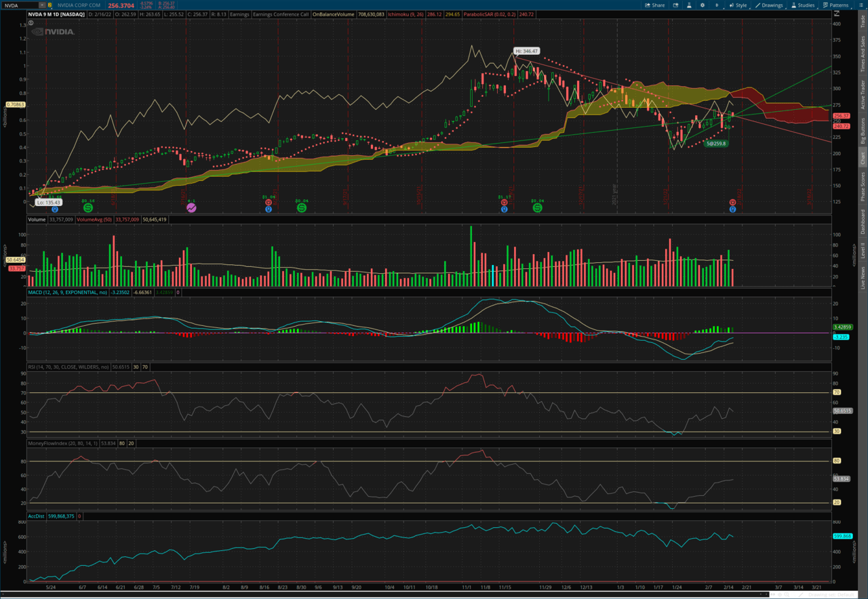The image size is (868, 599).
Task: Click the yellow symbol link icon
Action: point(50,5)
